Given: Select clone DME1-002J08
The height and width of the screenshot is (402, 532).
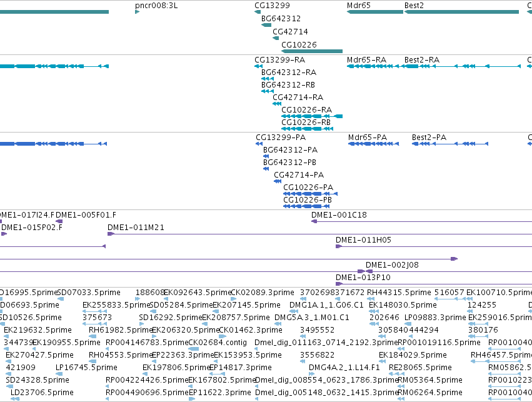Looking at the screenshot, I should coord(392,265).
